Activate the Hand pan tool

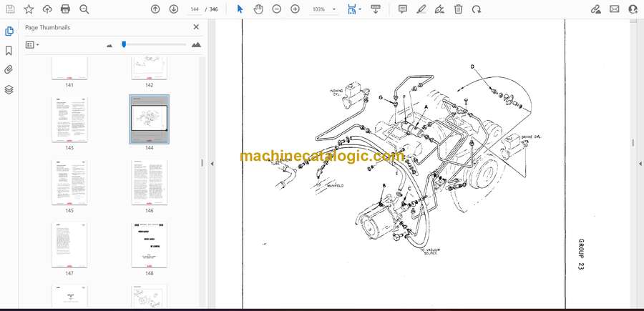258,9
